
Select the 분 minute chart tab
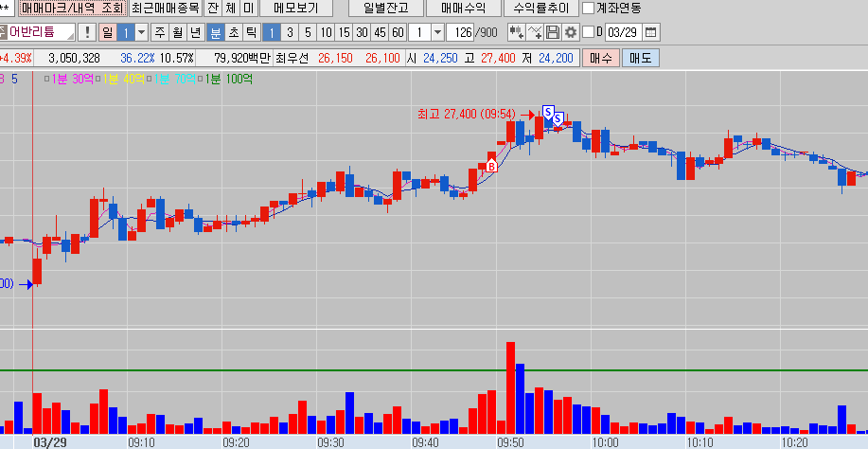tap(215, 32)
